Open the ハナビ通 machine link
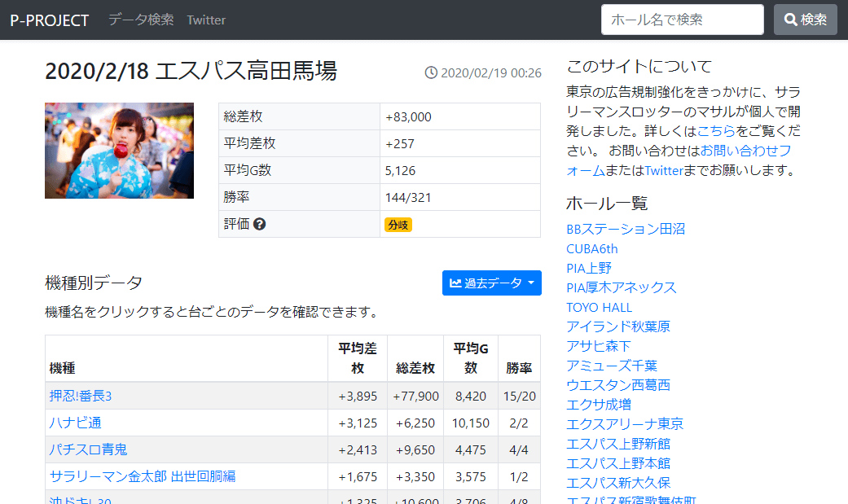 (x=75, y=423)
